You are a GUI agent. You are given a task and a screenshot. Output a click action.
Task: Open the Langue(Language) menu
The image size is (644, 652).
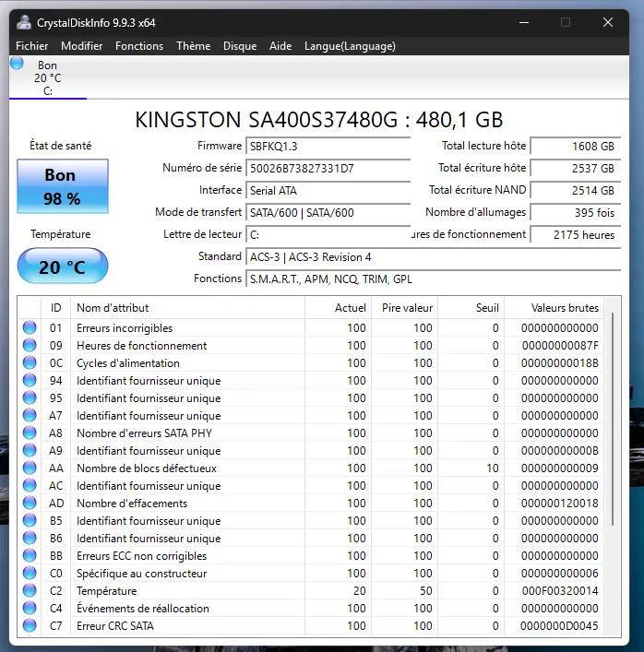tap(350, 46)
